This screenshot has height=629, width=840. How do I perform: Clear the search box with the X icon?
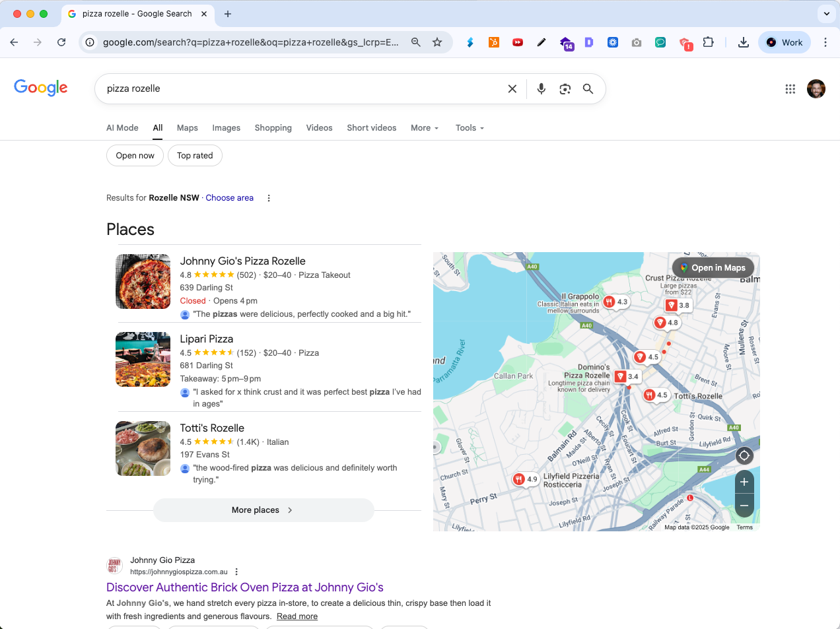pos(512,88)
